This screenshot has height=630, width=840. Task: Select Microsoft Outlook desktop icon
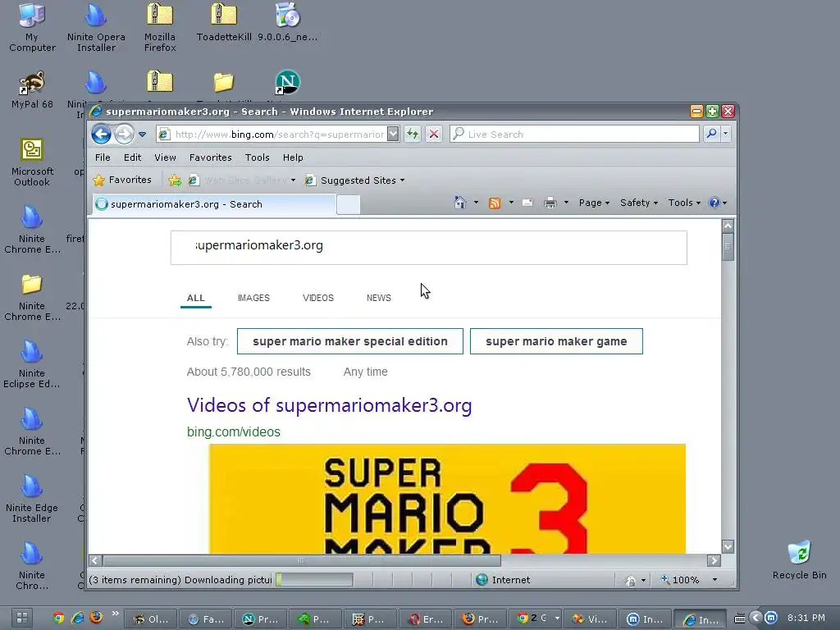(x=32, y=162)
